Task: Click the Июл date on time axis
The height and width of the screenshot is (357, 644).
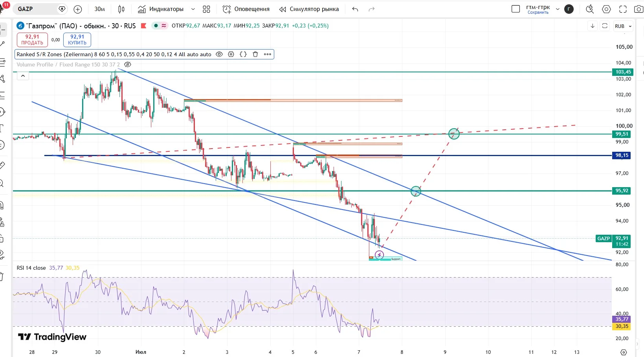Action: click(141, 352)
